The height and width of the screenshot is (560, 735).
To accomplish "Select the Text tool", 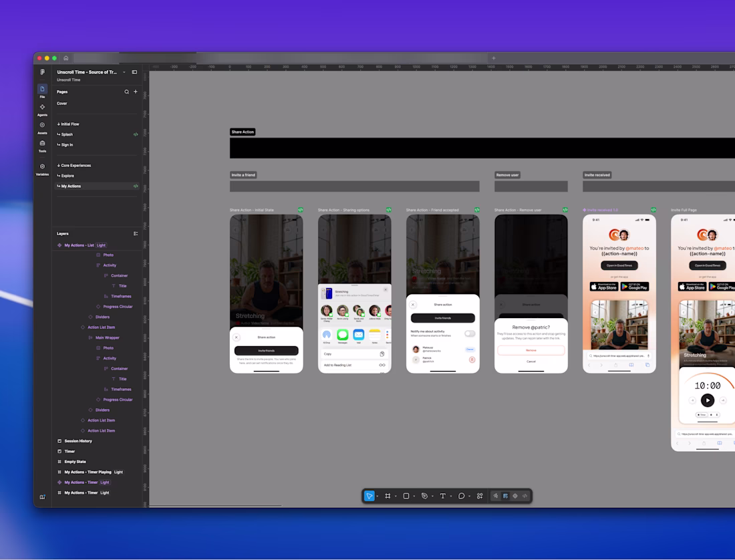I will (x=442, y=496).
